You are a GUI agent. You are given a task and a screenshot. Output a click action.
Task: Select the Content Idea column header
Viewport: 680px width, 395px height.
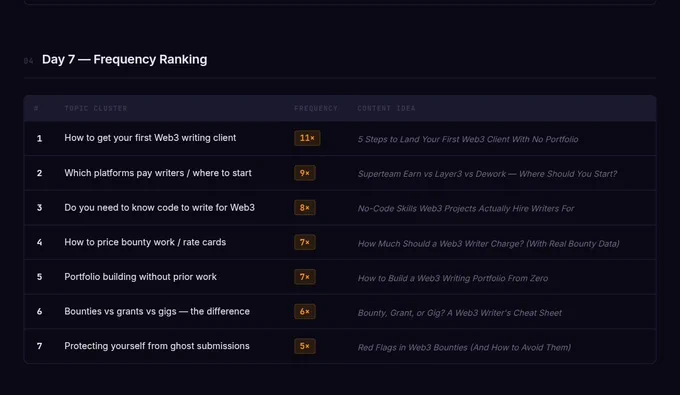click(x=386, y=108)
